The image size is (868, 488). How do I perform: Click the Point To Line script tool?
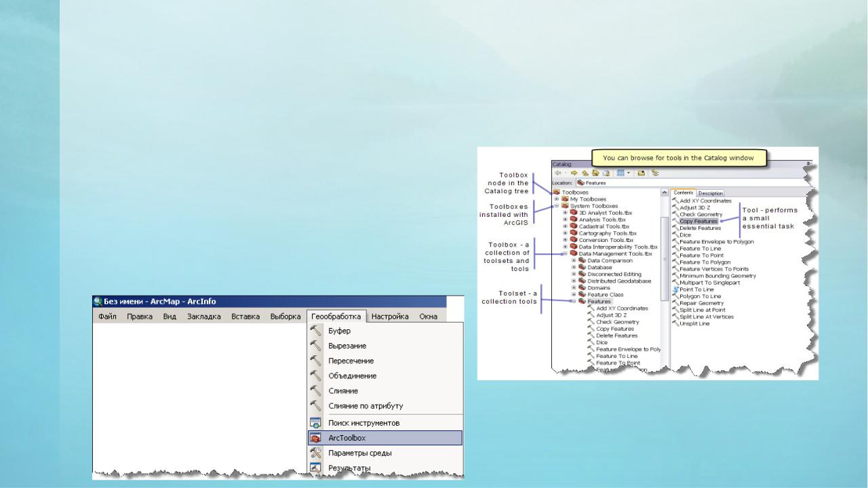696,289
